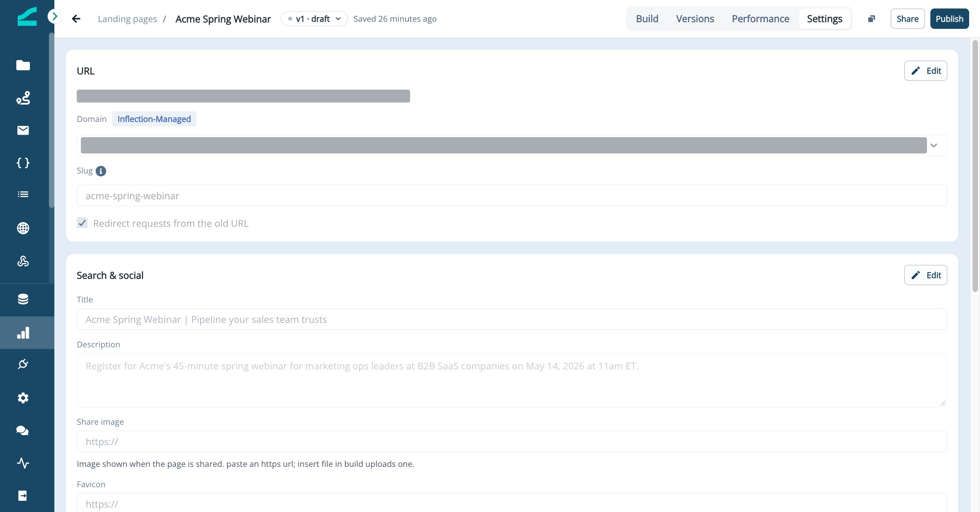
Task: Click the Inflection logo in the top-left corner
Action: coord(27,17)
